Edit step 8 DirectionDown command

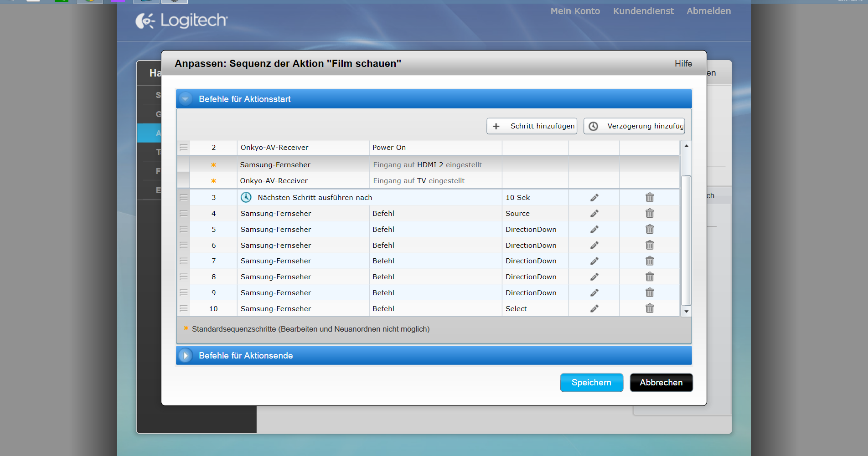click(594, 277)
